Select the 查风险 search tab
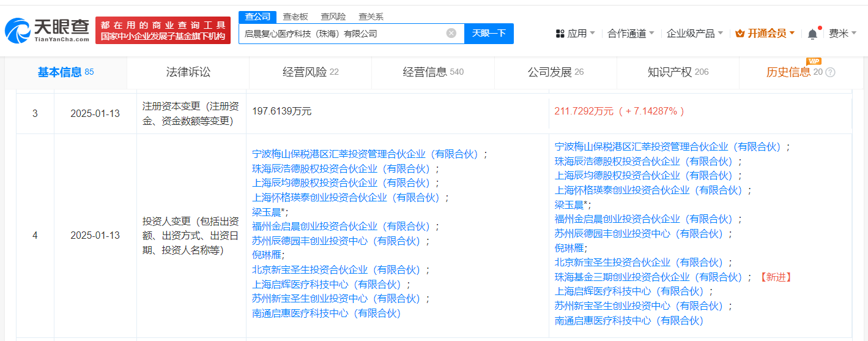Viewport: 868px width, 341px height. 333,17
